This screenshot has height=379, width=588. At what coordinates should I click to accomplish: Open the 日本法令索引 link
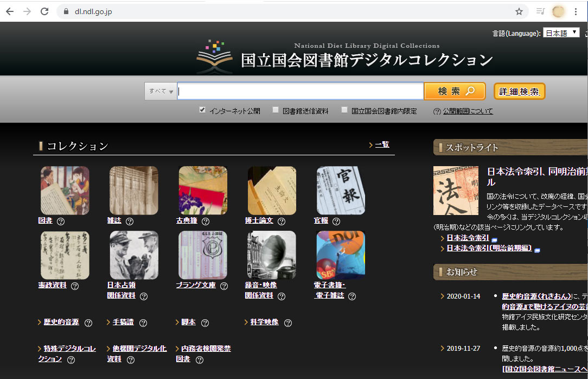(468, 238)
